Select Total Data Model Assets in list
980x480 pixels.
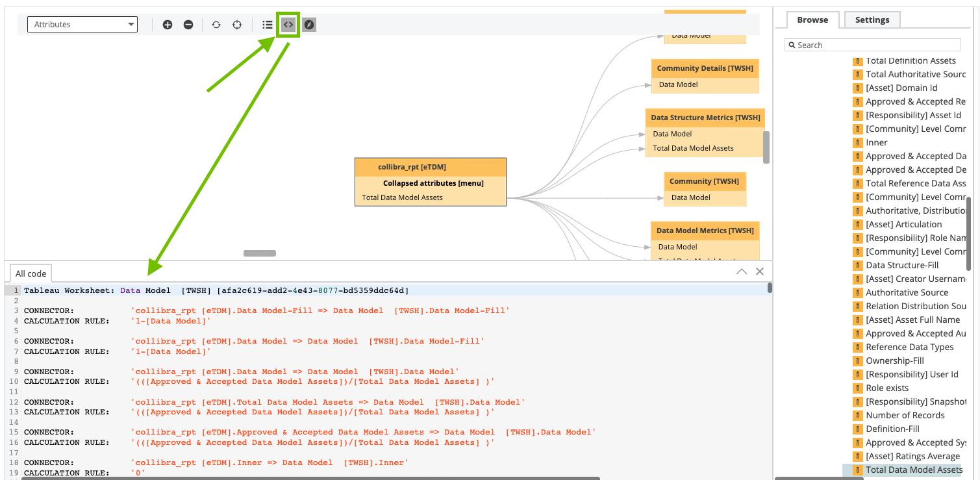pos(914,470)
